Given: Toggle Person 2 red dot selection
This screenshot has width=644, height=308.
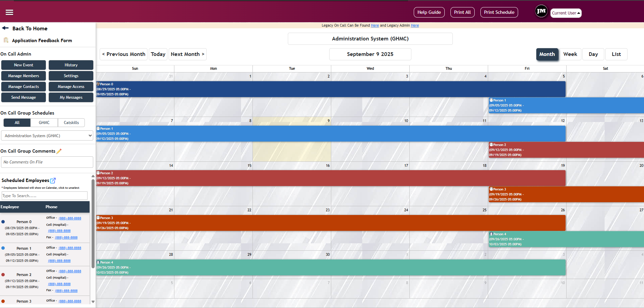Looking at the screenshot, I should tap(3, 275).
